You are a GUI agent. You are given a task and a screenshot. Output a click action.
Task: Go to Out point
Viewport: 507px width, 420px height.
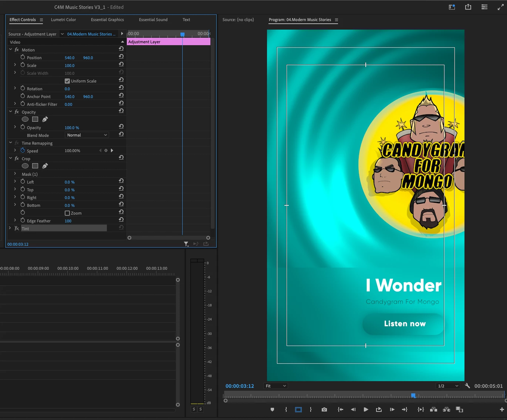tap(405, 410)
